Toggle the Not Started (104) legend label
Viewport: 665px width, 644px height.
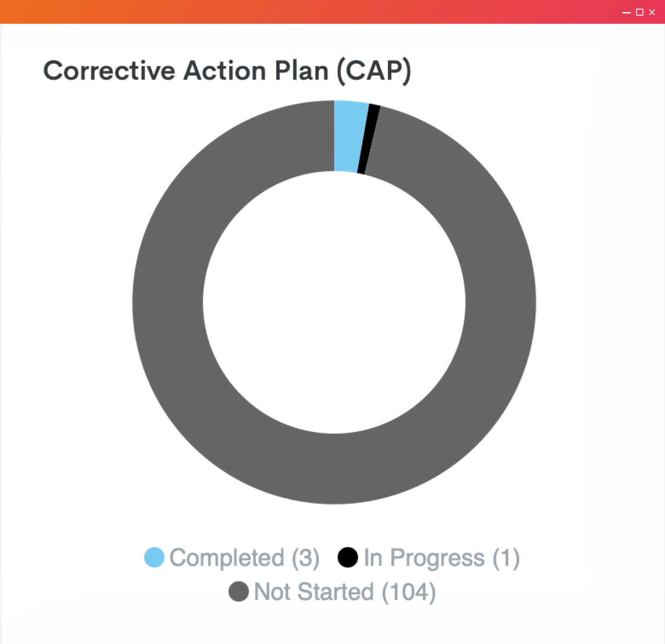click(x=345, y=592)
